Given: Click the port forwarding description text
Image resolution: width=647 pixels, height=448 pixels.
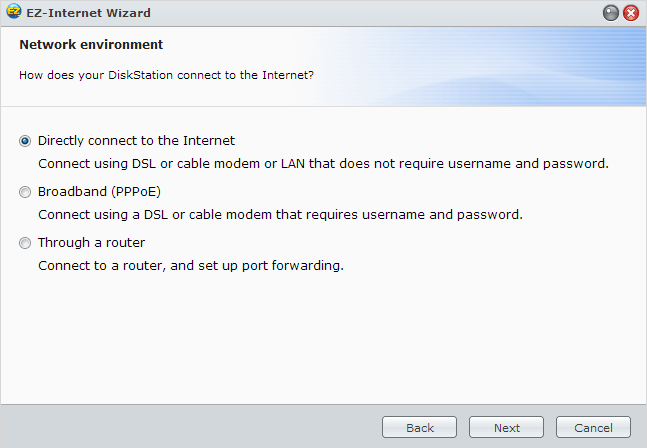Looking at the screenshot, I should tap(190, 265).
